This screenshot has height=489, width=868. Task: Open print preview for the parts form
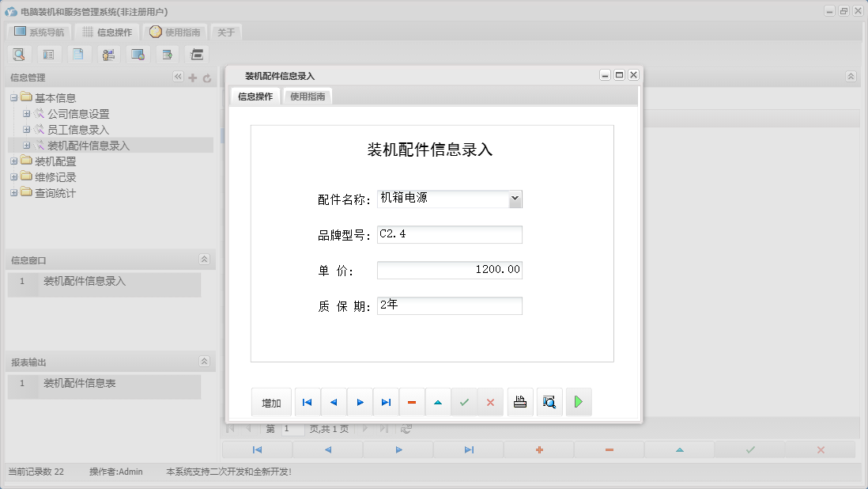pos(549,402)
